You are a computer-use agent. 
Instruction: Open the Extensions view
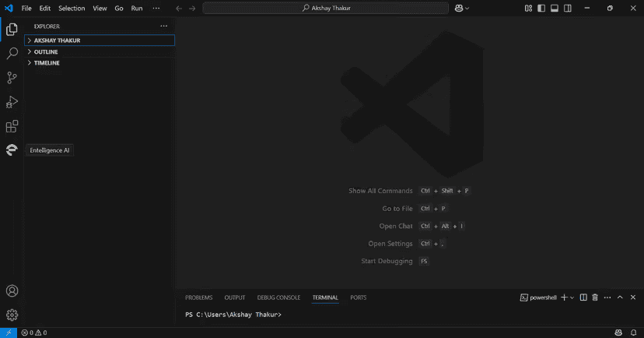click(x=12, y=126)
